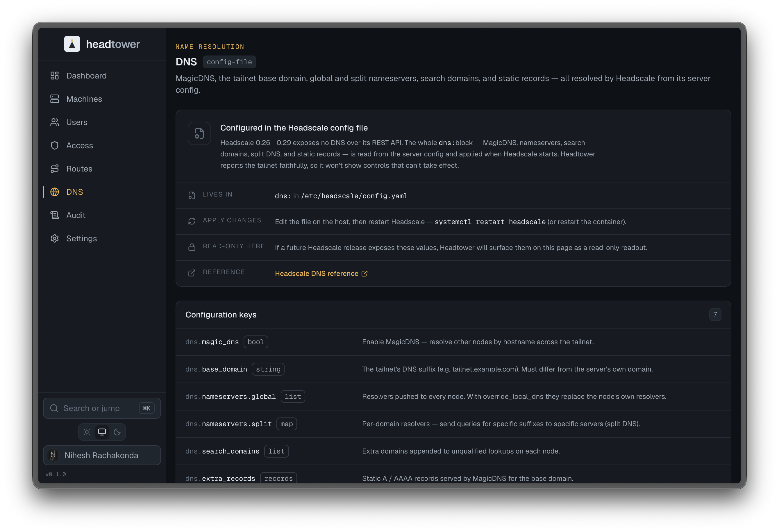This screenshot has width=779, height=532.
Task: Click the /etc/headscale/config.yaml path
Action: coord(354,196)
